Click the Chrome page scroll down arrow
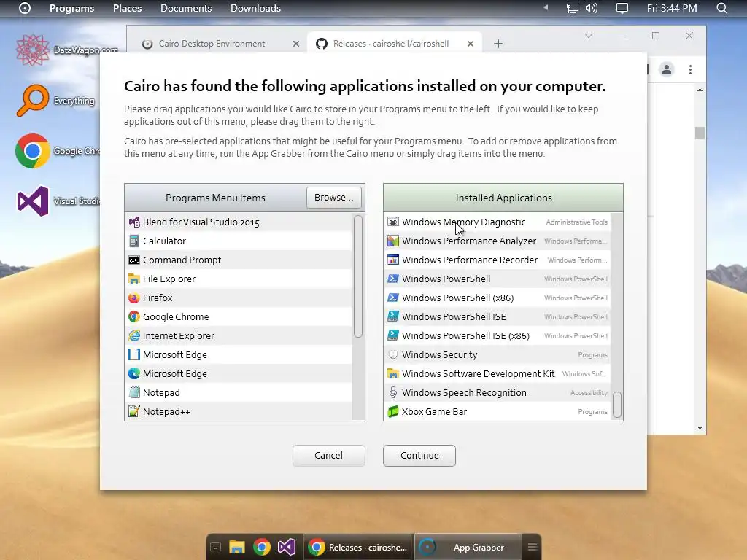Screen dimensions: 747x560 point(700,427)
